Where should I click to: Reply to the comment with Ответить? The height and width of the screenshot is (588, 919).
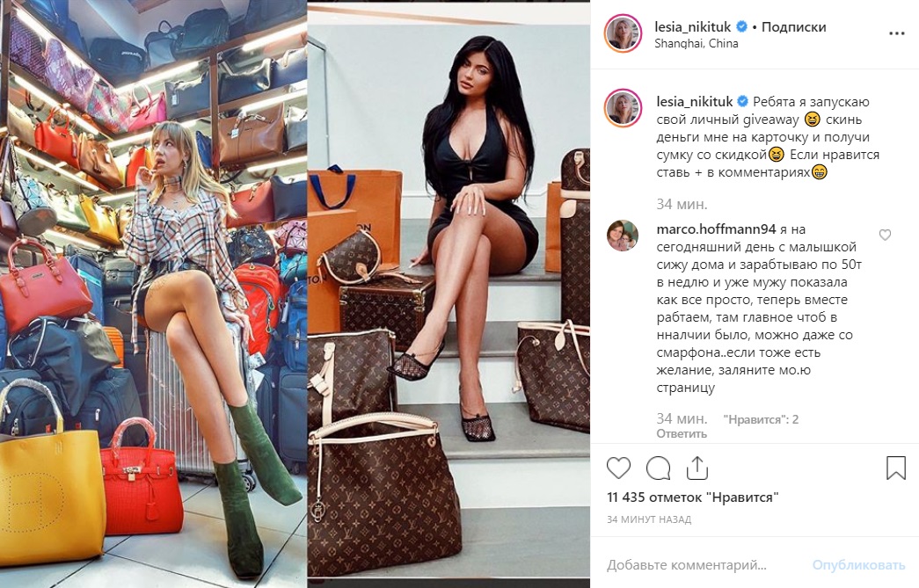tap(682, 434)
